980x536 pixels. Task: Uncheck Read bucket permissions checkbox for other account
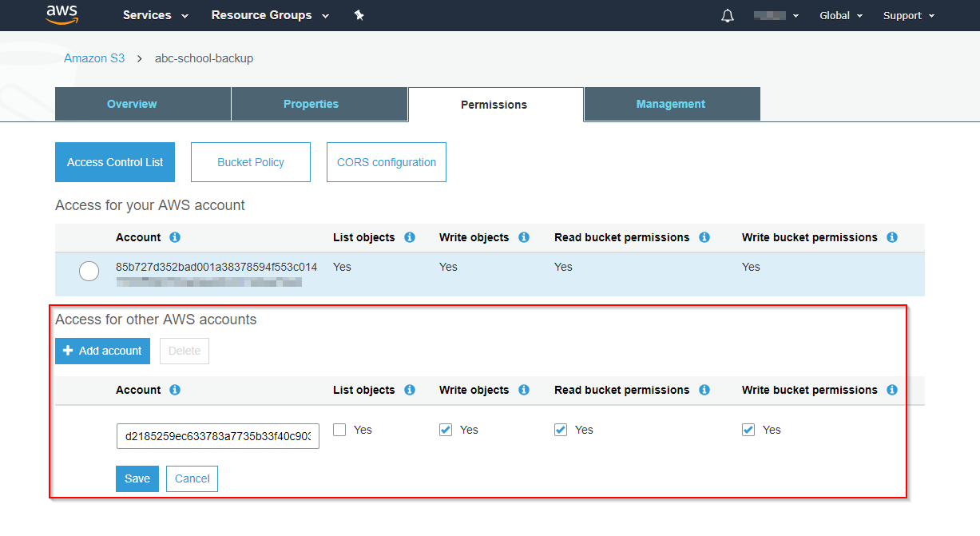pos(561,430)
